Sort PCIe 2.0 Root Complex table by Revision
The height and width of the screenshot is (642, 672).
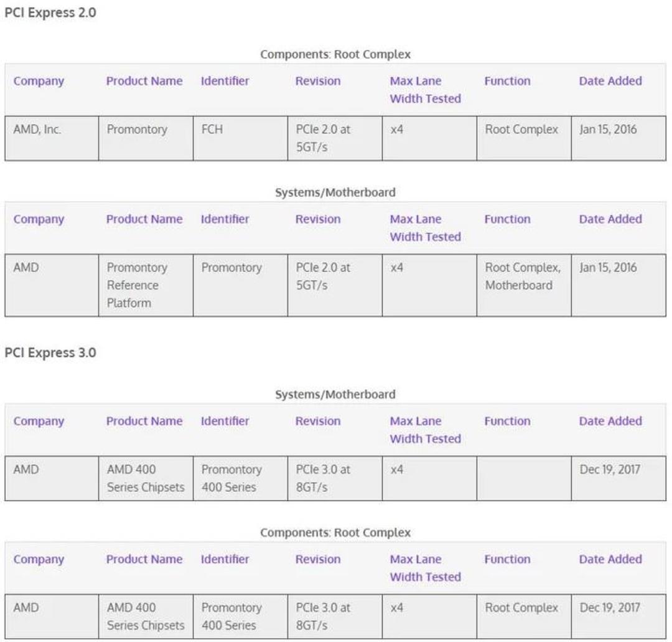point(318,81)
